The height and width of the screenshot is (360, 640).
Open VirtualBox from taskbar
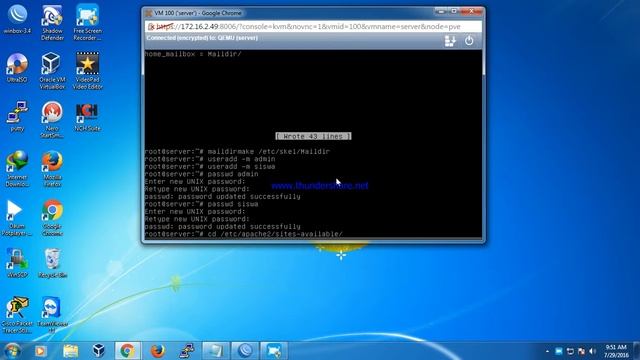[99, 351]
